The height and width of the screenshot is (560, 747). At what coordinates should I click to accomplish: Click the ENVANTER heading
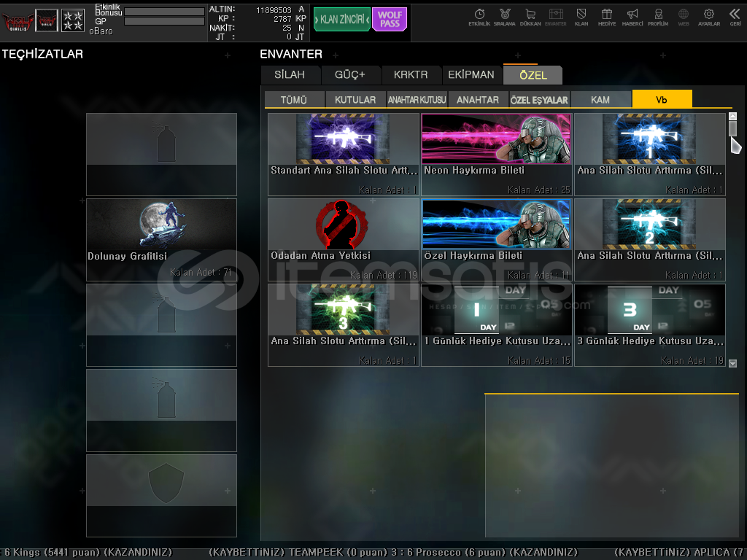pos(291,54)
